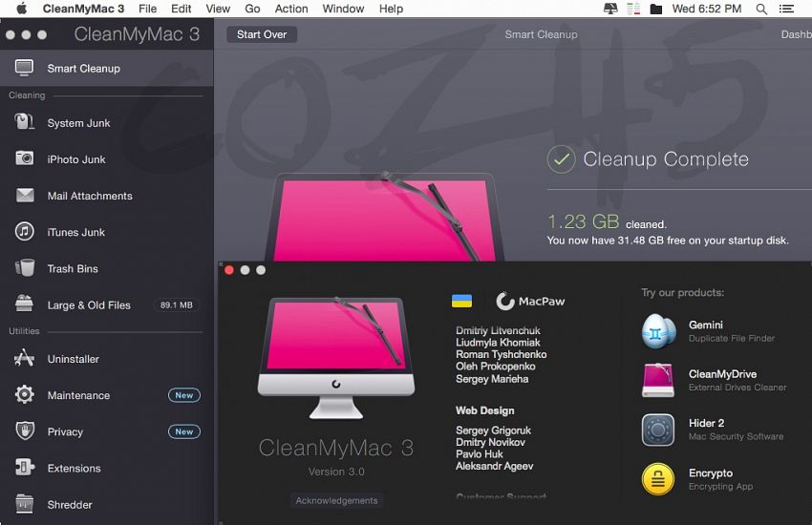Click the name Dmitriy Litvenchuk
This screenshot has width=812, height=525.
click(x=498, y=330)
